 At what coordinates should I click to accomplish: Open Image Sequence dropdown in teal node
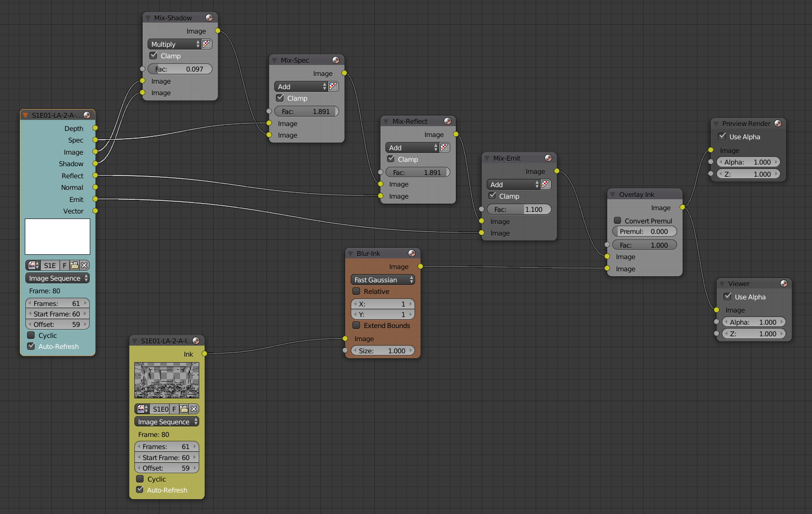point(57,278)
